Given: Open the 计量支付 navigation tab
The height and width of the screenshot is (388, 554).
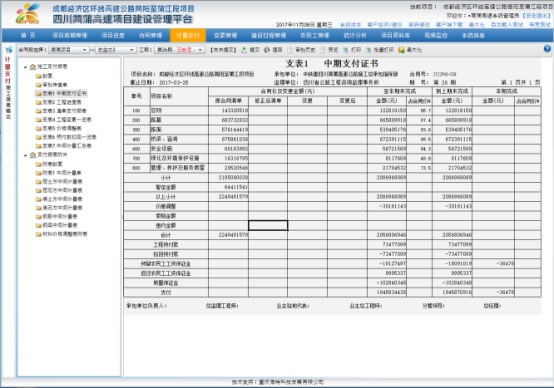Looking at the screenshot, I should (x=188, y=35).
